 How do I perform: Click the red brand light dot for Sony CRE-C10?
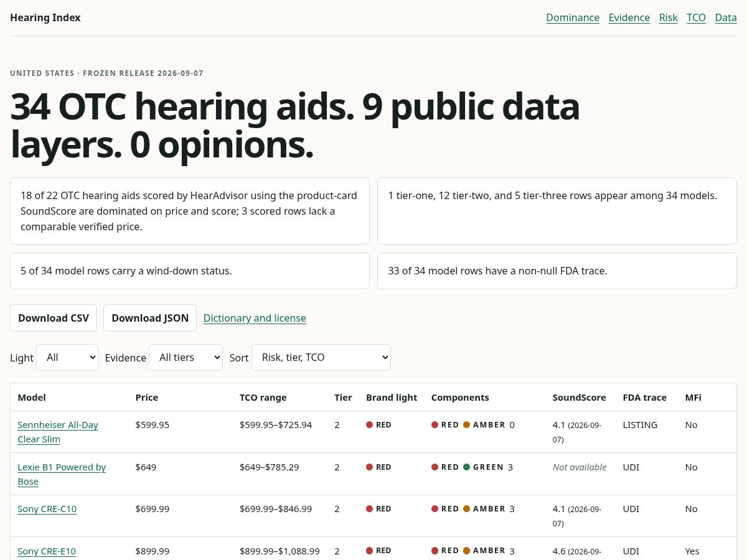coord(370,509)
